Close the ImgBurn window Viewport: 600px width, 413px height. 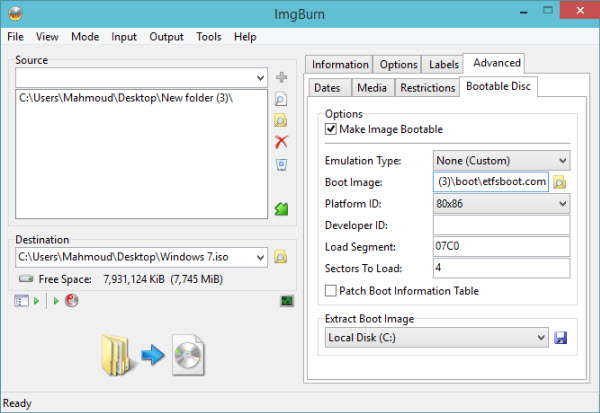pyautogui.click(x=580, y=10)
